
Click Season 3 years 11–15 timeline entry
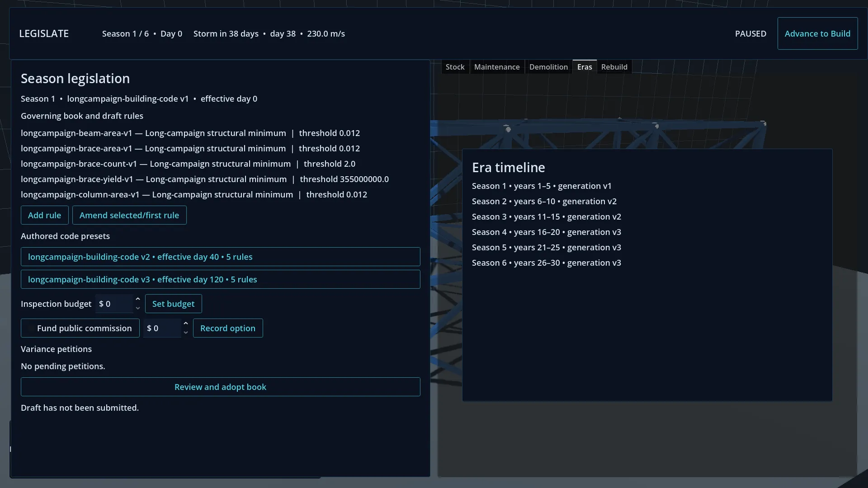[x=547, y=216]
